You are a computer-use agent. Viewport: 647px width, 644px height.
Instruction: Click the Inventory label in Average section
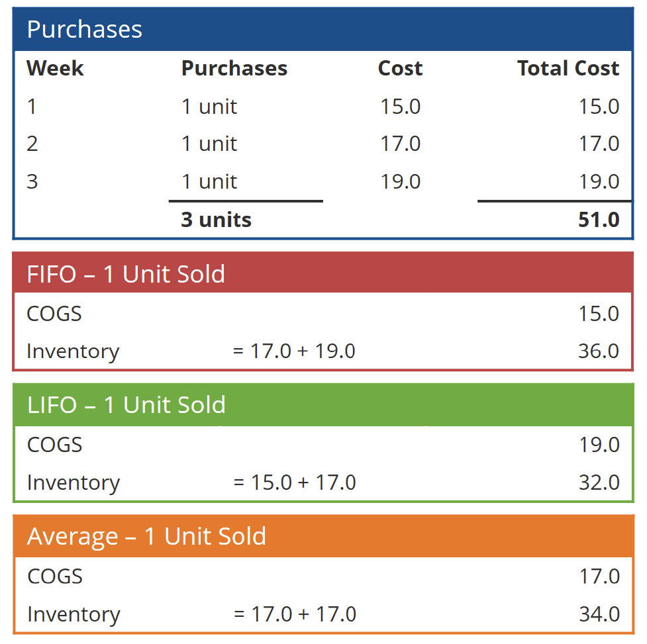tap(74, 614)
